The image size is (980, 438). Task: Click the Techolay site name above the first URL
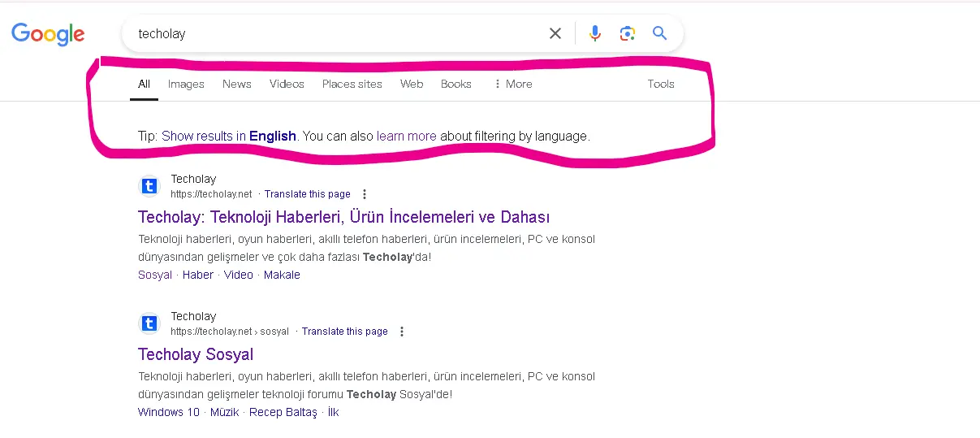click(193, 179)
